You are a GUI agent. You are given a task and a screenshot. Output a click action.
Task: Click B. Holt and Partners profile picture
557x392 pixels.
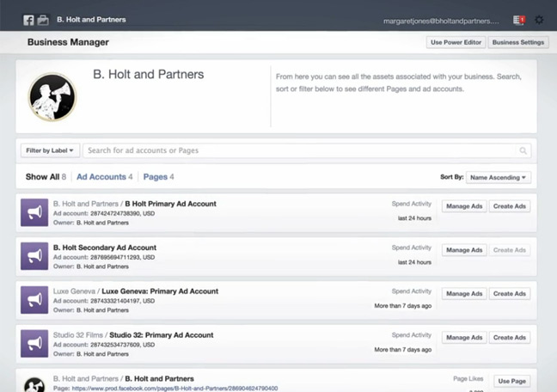[52, 97]
